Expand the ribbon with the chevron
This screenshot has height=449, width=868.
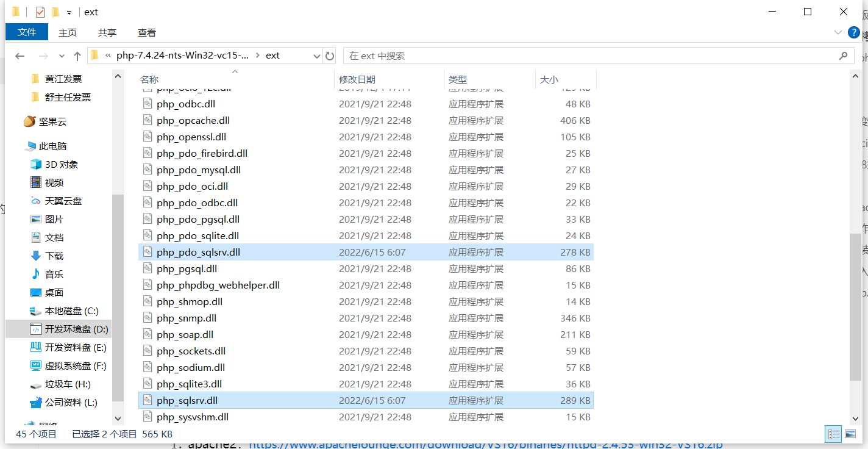(838, 32)
